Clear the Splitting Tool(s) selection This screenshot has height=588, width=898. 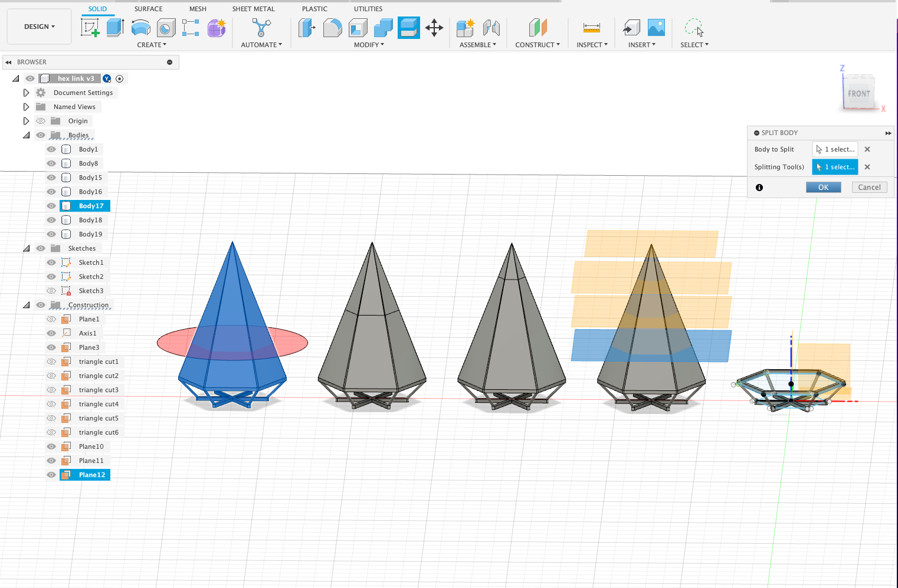[867, 167]
